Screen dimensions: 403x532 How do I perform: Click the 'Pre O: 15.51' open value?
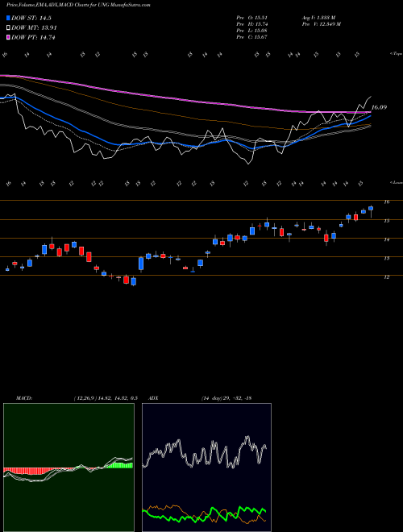(x=252, y=18)
